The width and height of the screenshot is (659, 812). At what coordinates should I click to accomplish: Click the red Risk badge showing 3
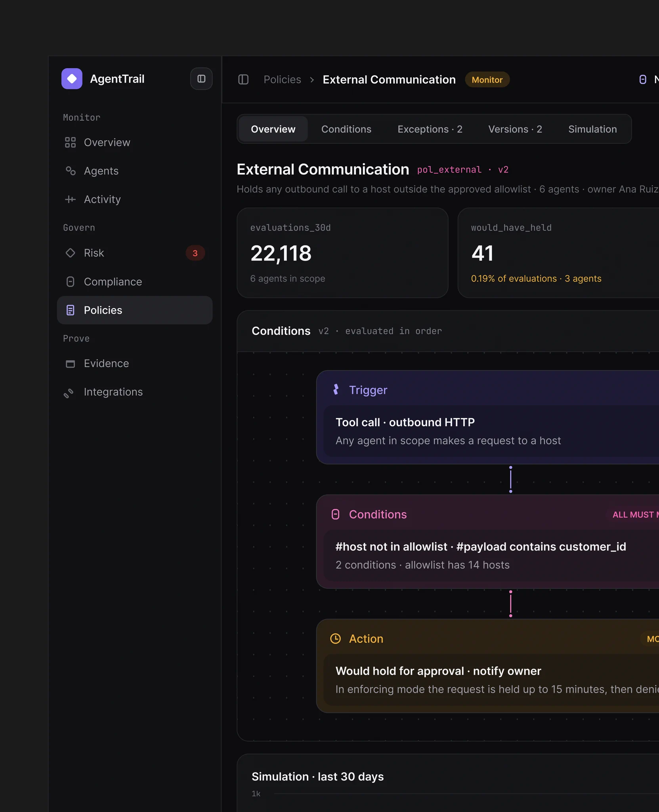(x=195, y=253)
